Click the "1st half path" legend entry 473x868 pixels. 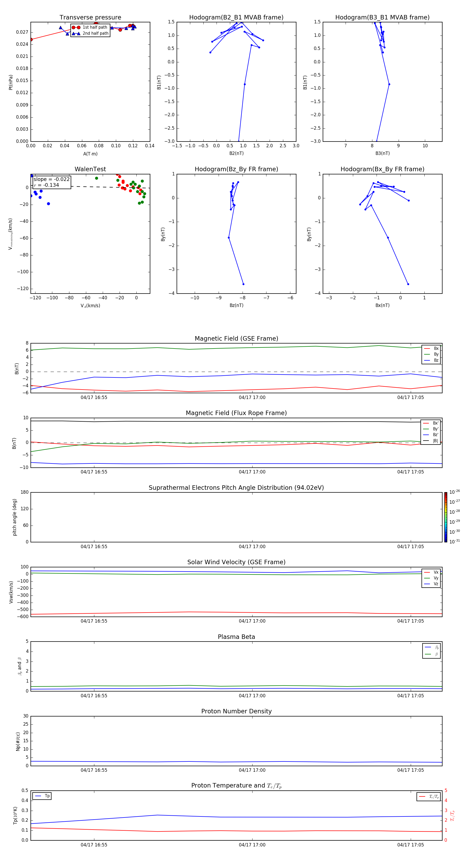90,27
